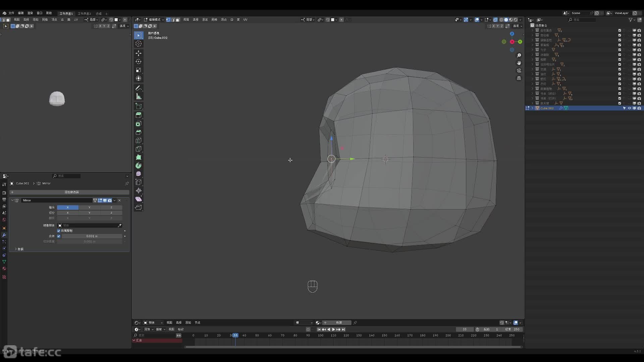Viewport: 644px width, 362px height.
Task: Toggle Cube.002 visibility eye in outliner
Action: [629, 108]
